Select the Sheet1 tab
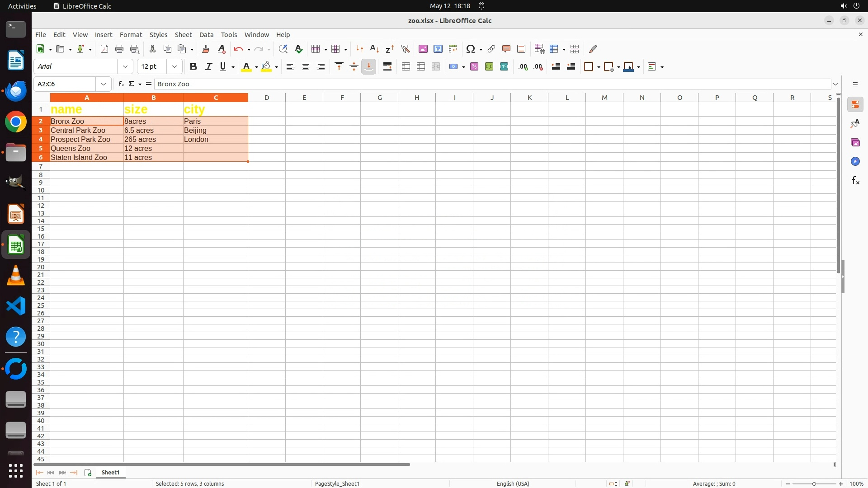This screenshot has height=488, width=868. click(110, 472)
